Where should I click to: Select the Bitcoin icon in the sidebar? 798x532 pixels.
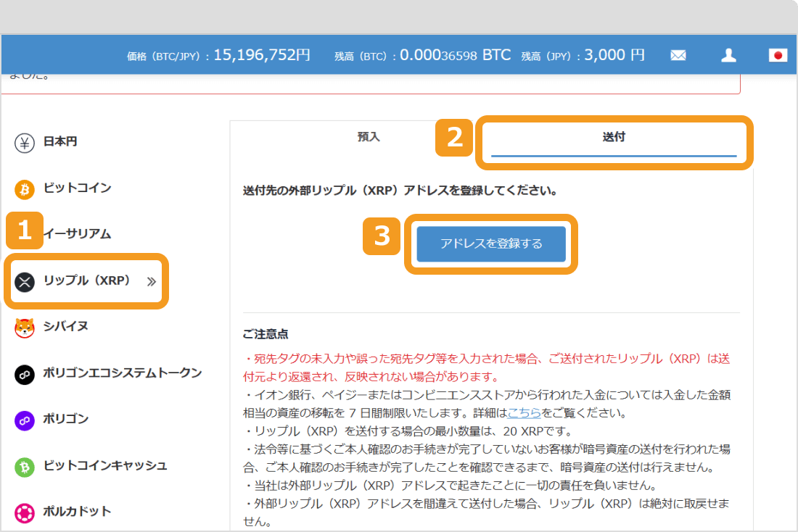point(25,188)
